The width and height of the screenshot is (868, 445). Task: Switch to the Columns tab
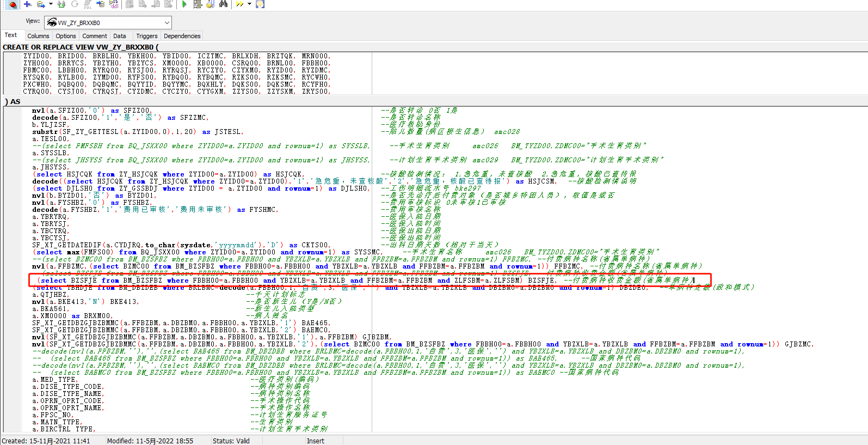[38, 36]
